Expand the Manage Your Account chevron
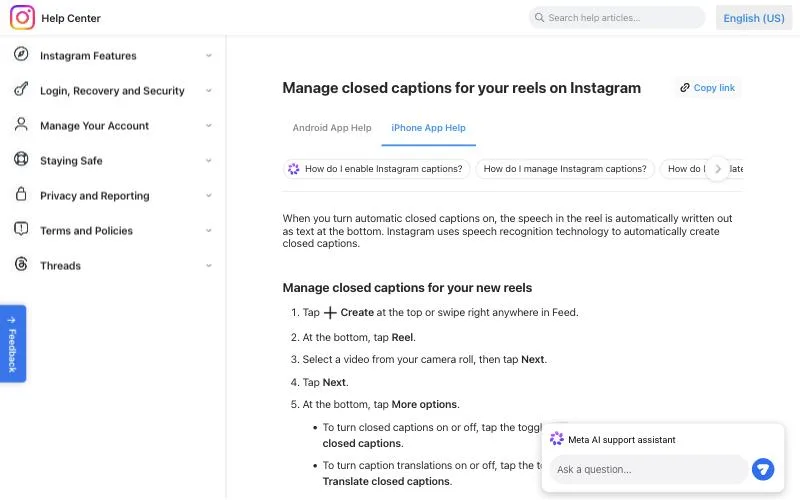Viewport: 800px width, 500px height. click(209, 126)
